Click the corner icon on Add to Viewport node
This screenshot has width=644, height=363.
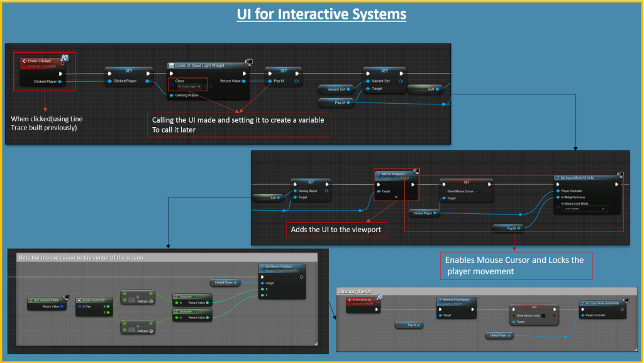pos(416,170)
